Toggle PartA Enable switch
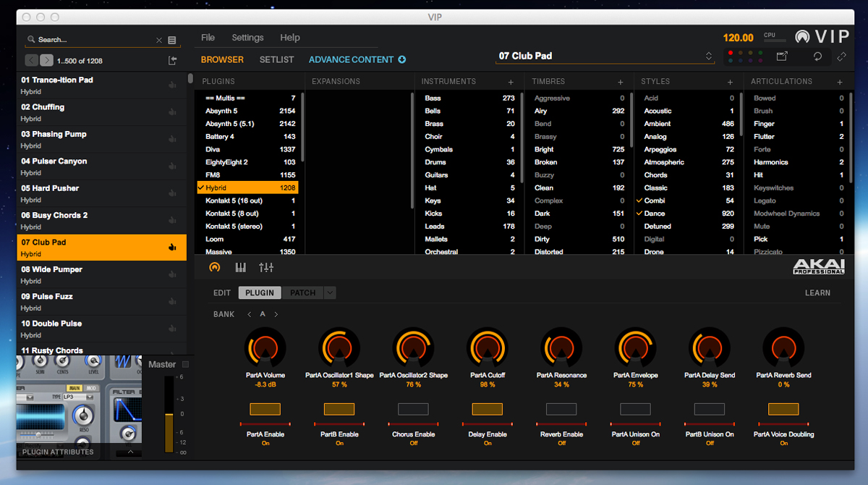 click(265, 409)
